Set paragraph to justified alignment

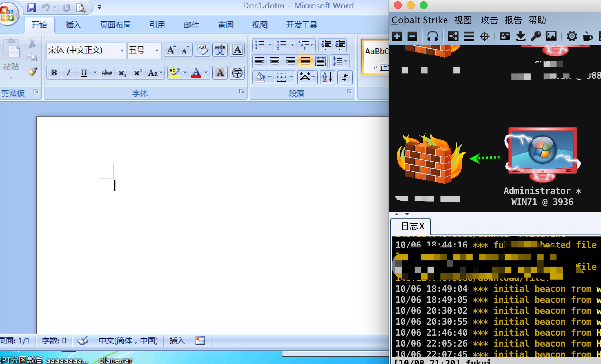[305, 61]
